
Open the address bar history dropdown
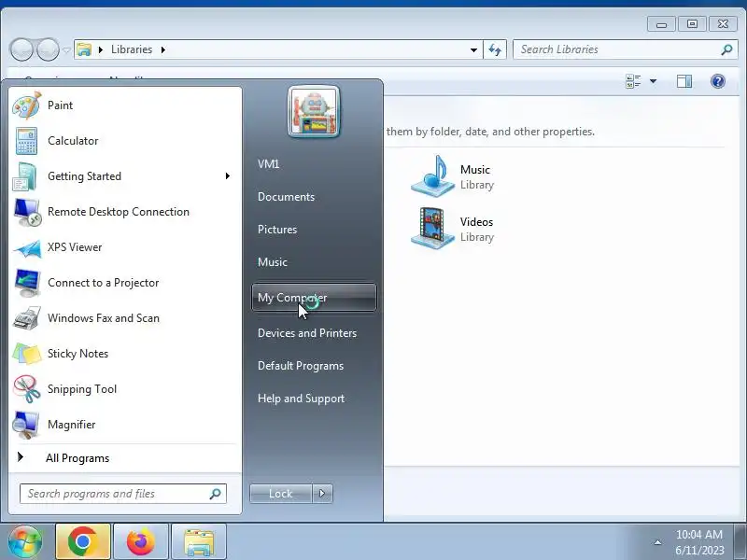pos(473,49)
